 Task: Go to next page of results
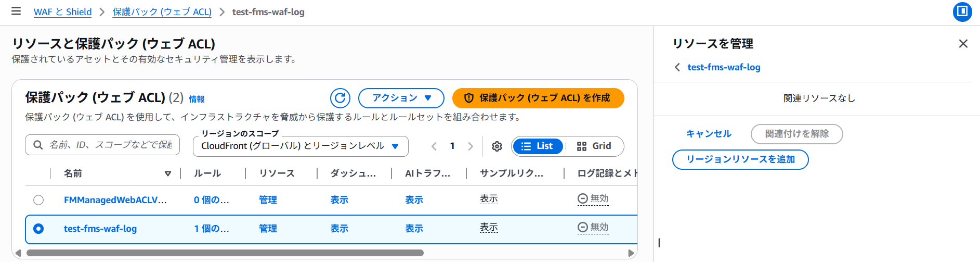471,146
